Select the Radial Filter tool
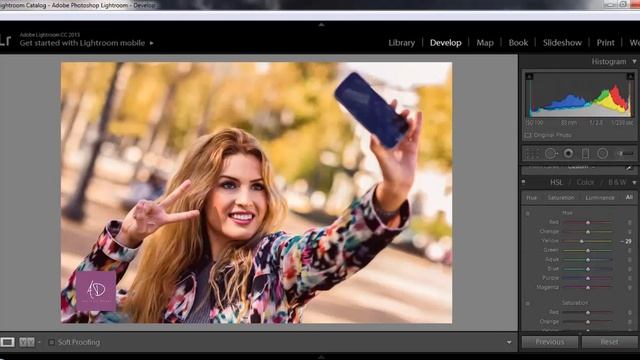 tap(602, 153)
